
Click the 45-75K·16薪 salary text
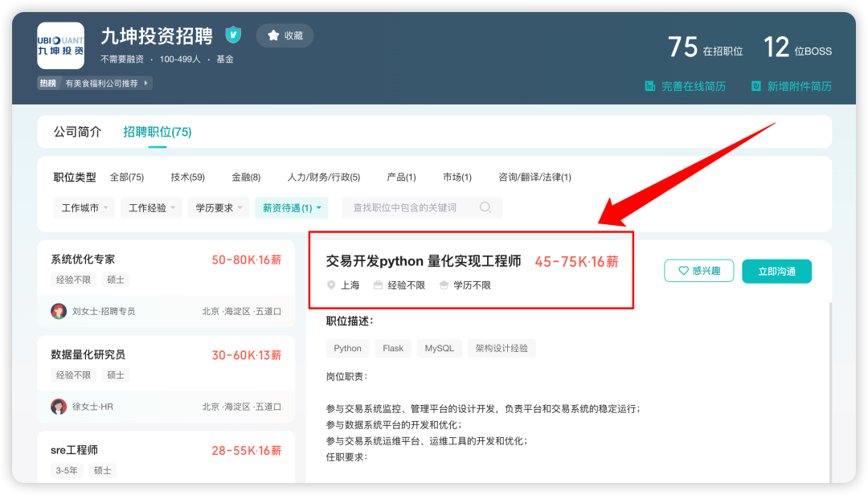576,261
